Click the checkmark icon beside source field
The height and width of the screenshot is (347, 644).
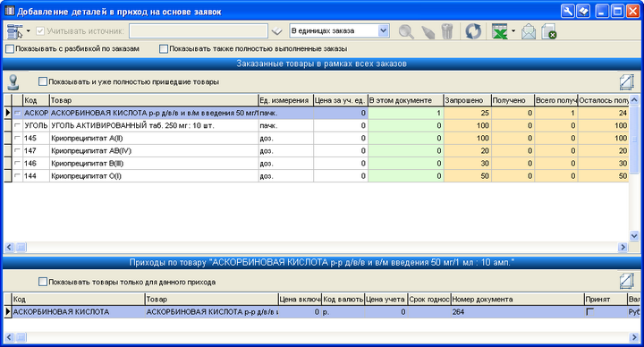(x=277, y=31)
